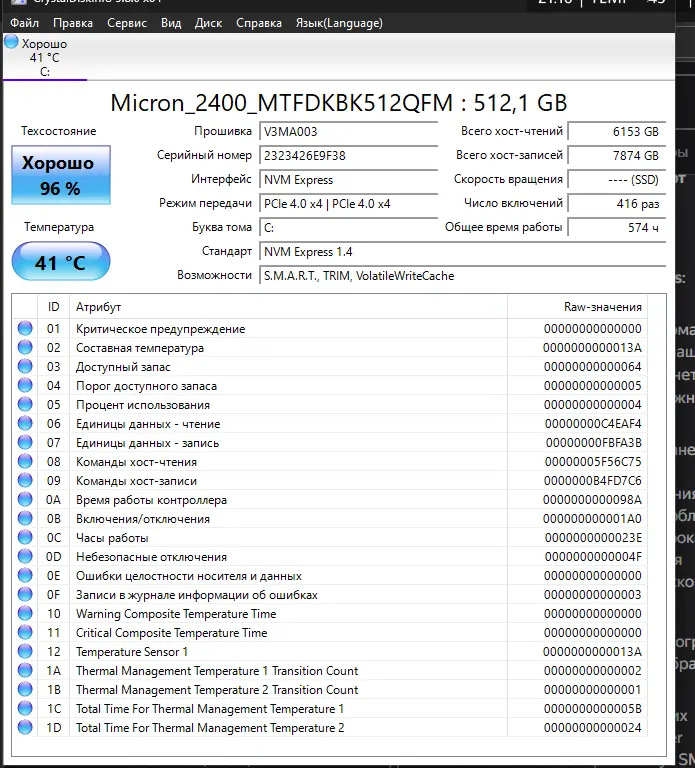Select the C: drive tab showing 41 °C
Image resolution: width=695 pixels, height=768 pixels.
tap(44, 58)
